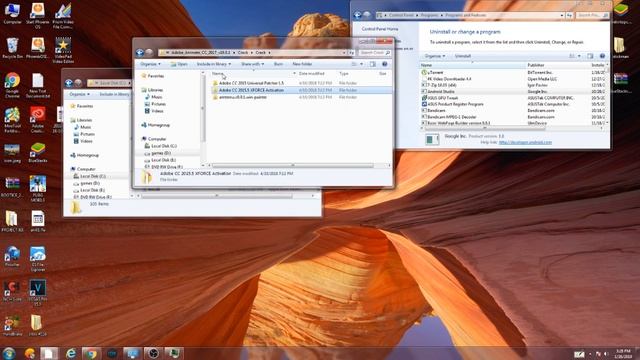Click Open in the Crack window toolbar
The image size is (640, 360).
click(x=180, y=64)
